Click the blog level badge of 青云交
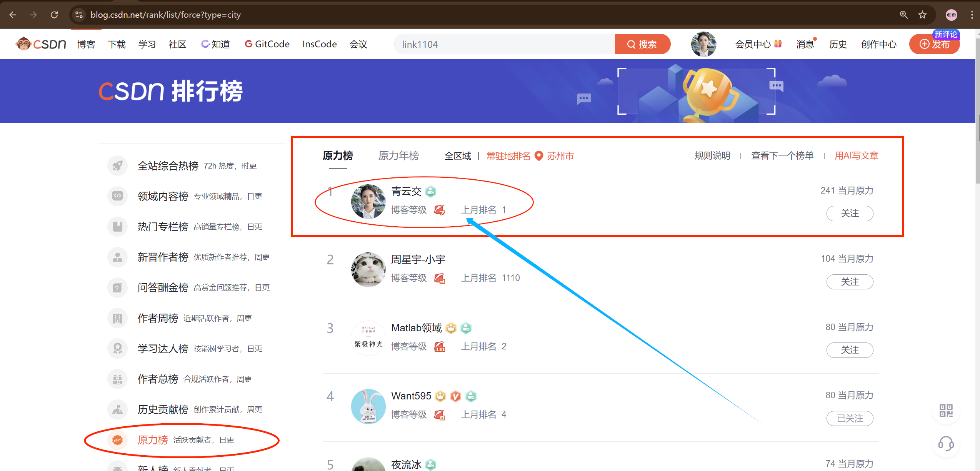 coord(440,210)
